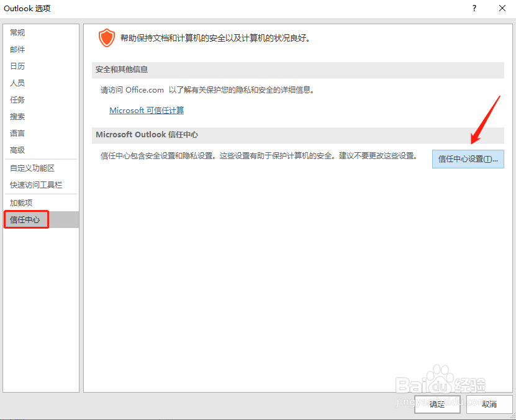
Task: Click the 帮助保持文档和计算机的安全 heading text
Action: coord(215,38)
